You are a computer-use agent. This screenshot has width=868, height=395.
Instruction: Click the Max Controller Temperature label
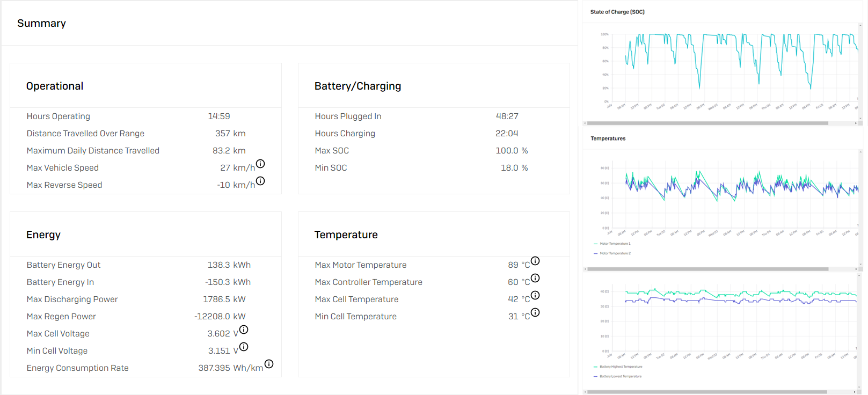369,282
